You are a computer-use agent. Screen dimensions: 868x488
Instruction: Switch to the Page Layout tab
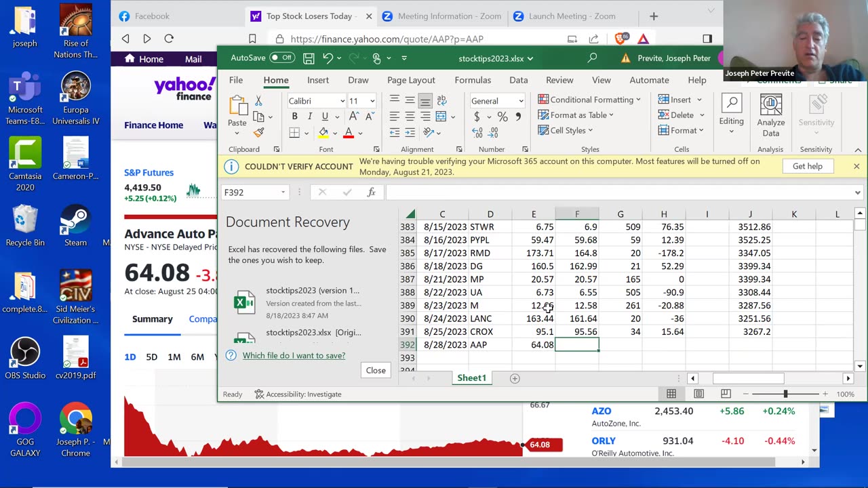pos(411,80)
